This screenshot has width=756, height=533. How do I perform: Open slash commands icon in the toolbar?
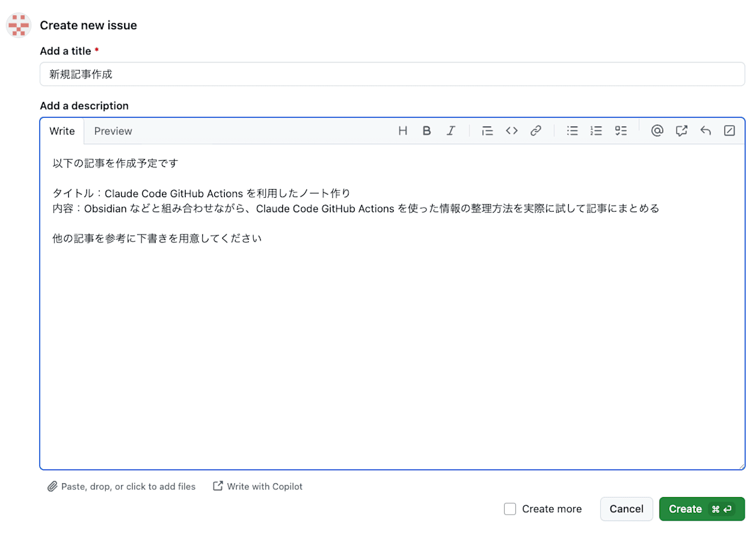tap(730, 131)
